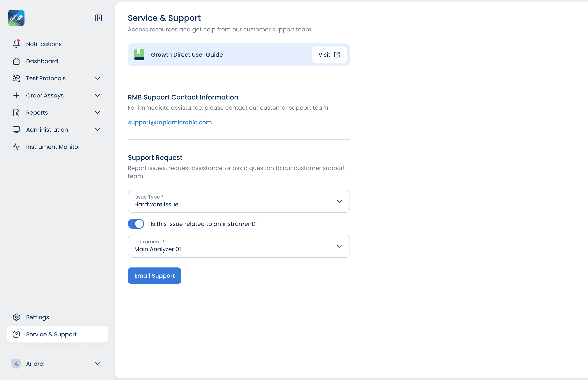Screen dimensions: 588x380
Task: Click the app logo at top left
Action: pos(16,18)
